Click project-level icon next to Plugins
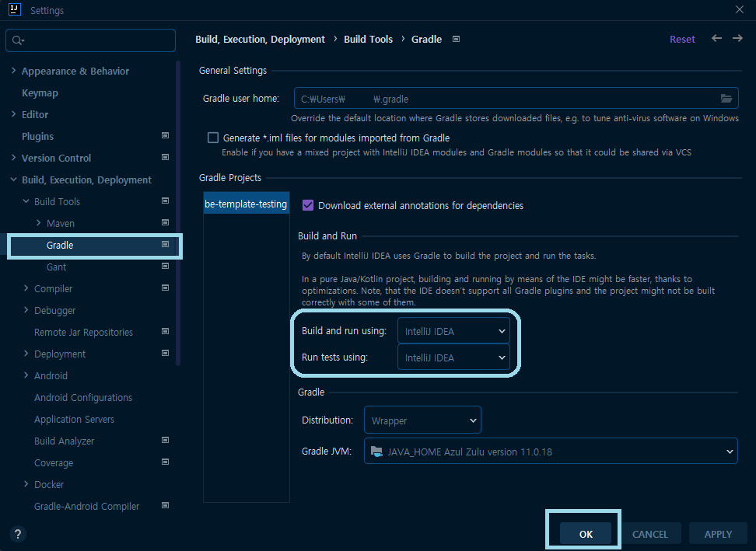 (166, 135)
